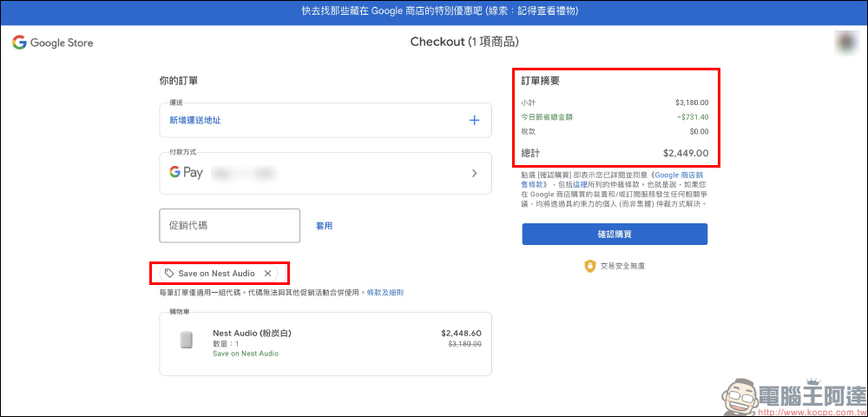This screenshot has width=868, height=417.
Task: Click Nest Audio product thumbnail
Action: click(187, 340)
